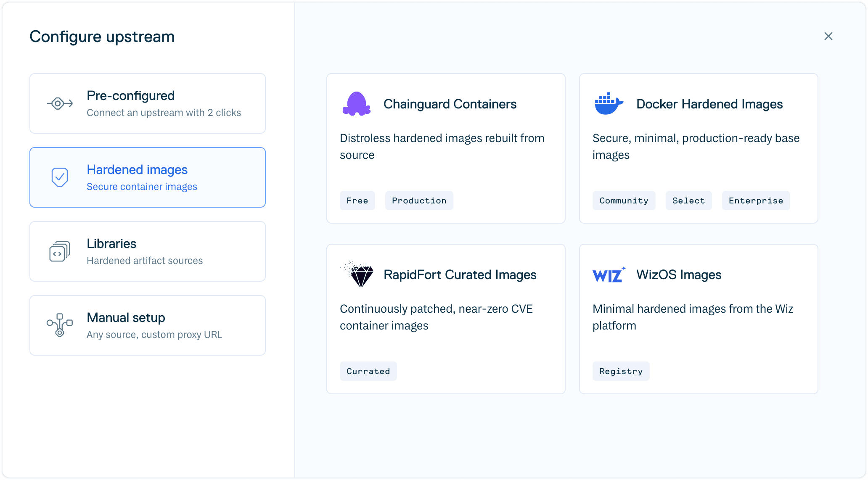The height and width of the screenshot is (480, 868).
Task: Click the Currated tag on RapidFort
Action: point(368,371)
